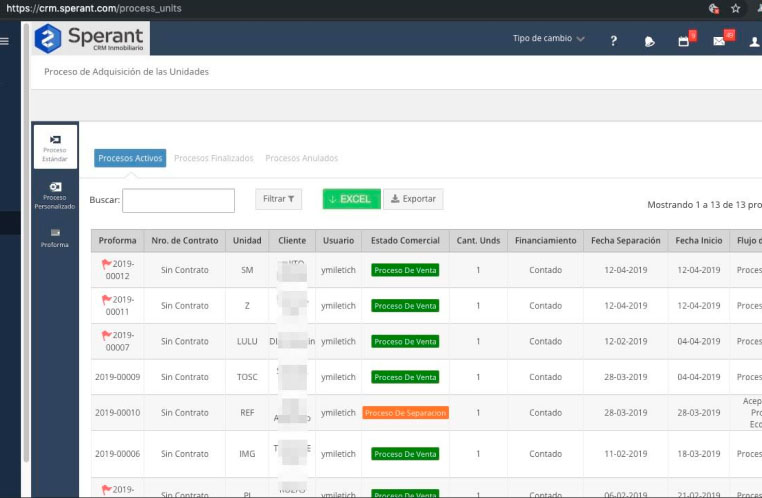The image size is (762, 498).
Task: Select the Procesos Activos tab
Action: click(x=130, y=158)
